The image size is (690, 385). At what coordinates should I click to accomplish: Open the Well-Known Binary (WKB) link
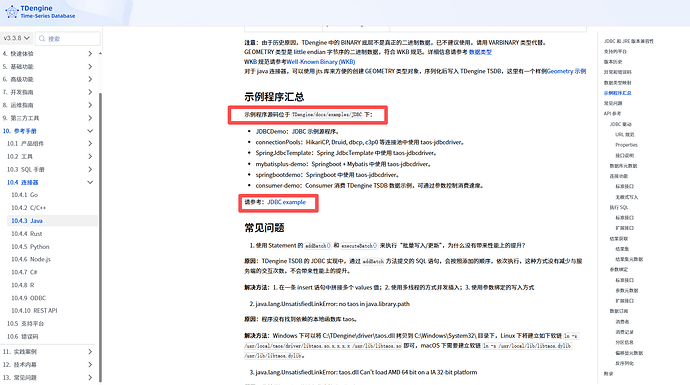[x=321, y=62]
